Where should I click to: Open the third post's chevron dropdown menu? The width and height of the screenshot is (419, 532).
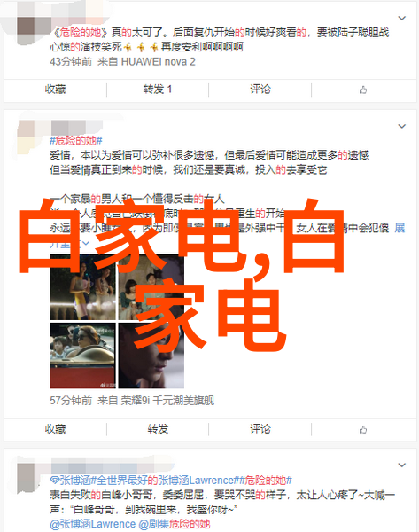coord(401,465)
